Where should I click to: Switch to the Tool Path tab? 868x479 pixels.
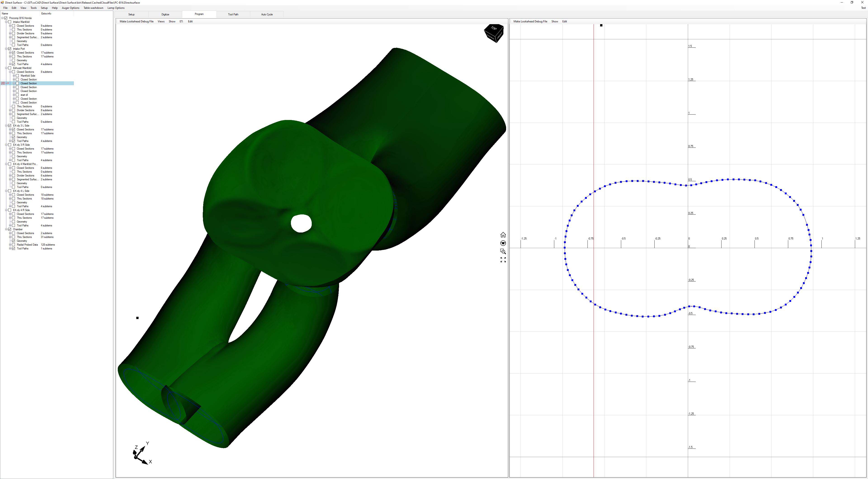click(x=233, y=14)
